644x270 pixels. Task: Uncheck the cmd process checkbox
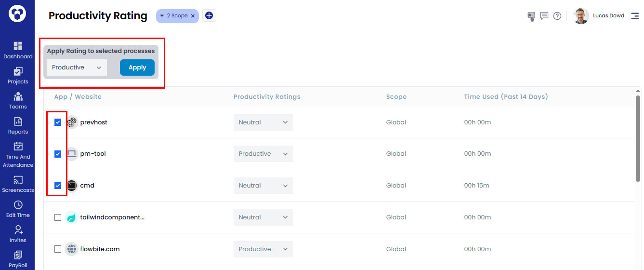[58, 186]
